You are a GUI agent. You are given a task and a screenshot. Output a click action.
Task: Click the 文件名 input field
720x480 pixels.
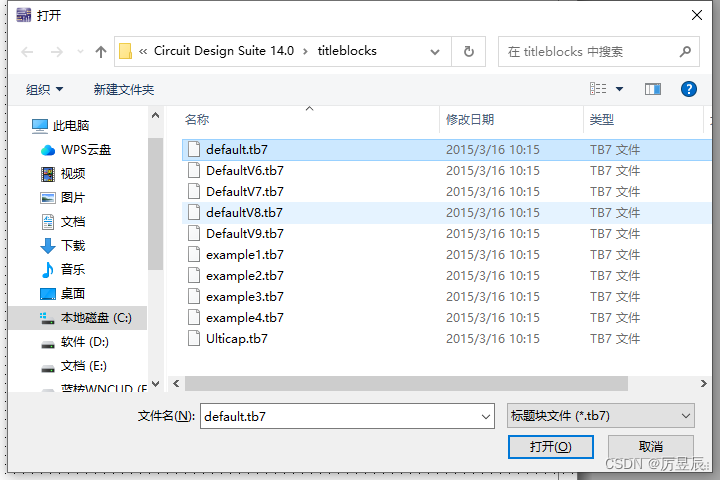(340, 415)
